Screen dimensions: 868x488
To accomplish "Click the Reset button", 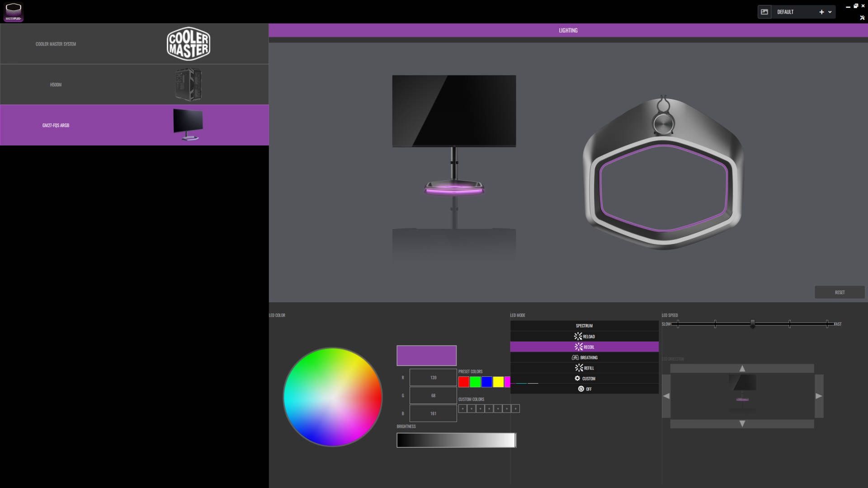I will 840,292.
